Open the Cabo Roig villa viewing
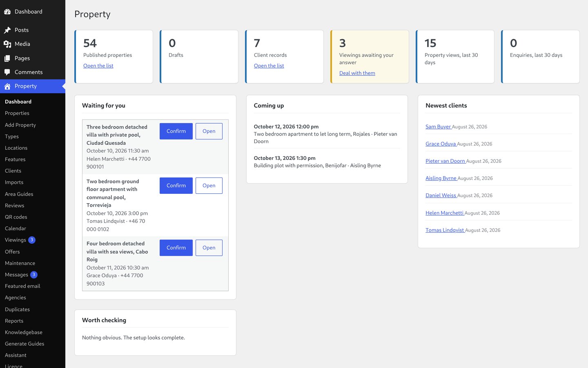Viewport: 588px width, 368px height. pyautogui.click(x=209, y=248)
